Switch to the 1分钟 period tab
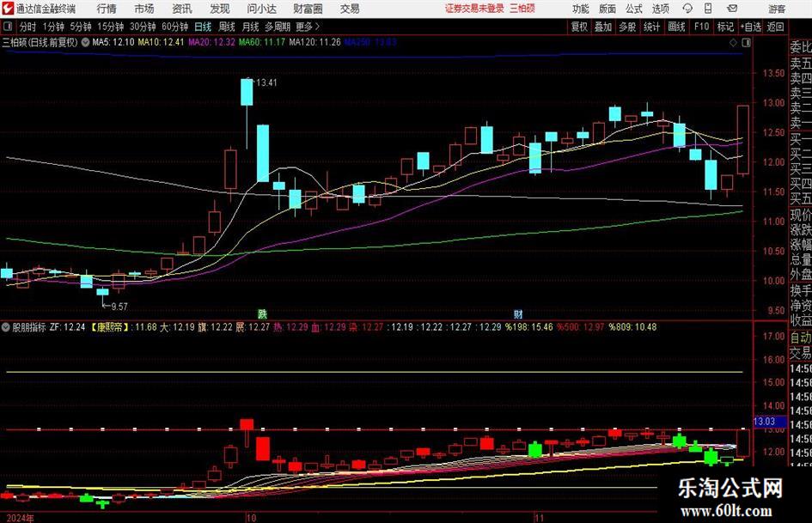812x523 pixels. [53, 27]
